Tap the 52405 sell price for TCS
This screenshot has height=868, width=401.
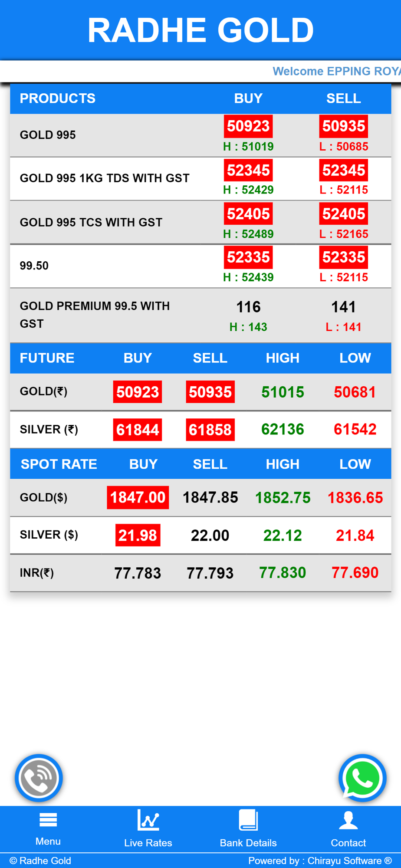coord(344,214)
